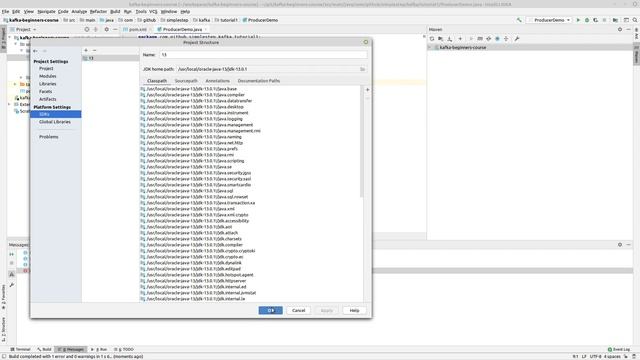Open the ProducerDemo run configuration dropdown
640x360 pixels.
(549, 20)
